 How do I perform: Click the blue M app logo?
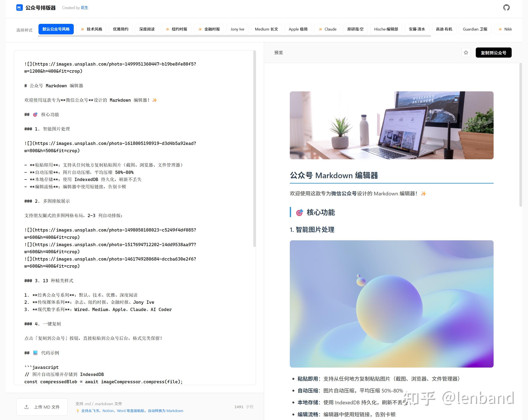click(x=19, y=8)
